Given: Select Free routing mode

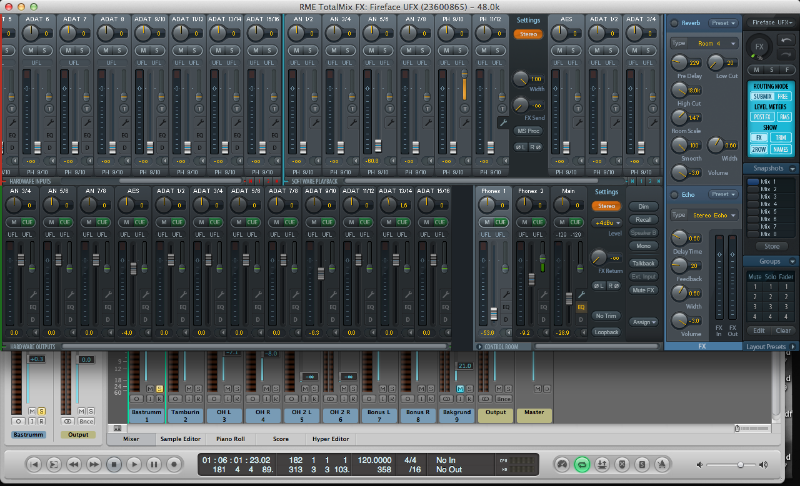Looking at the screenshot, I should (x=783, y=96).
